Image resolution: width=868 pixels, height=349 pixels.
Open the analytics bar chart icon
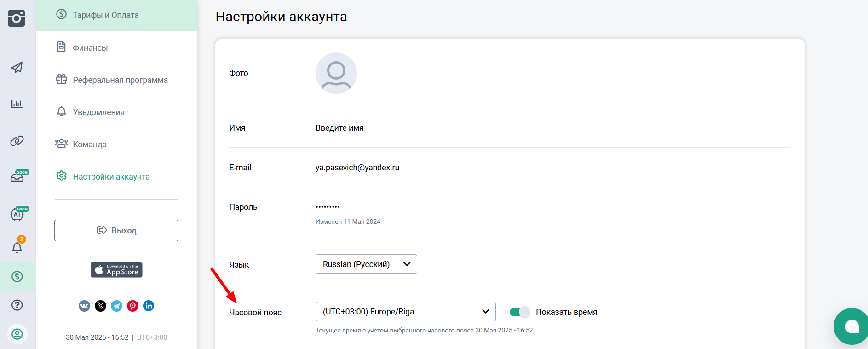click(x=17, y=104)
